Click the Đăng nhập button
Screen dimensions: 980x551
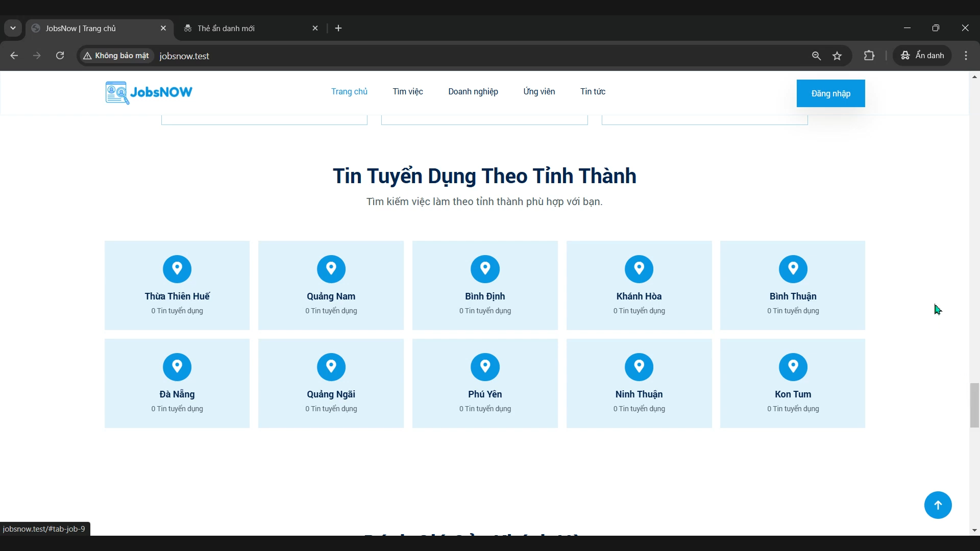(831, 93)
